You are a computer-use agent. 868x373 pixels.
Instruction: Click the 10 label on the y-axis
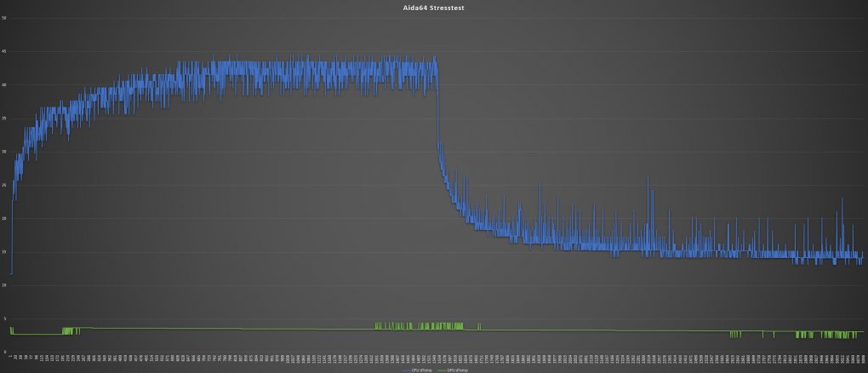[4, 285]
